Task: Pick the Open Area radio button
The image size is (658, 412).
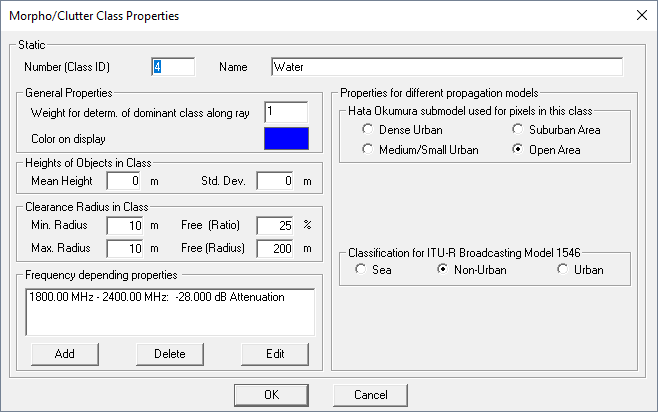Action: pyautogui.click(x=519, y=150)
